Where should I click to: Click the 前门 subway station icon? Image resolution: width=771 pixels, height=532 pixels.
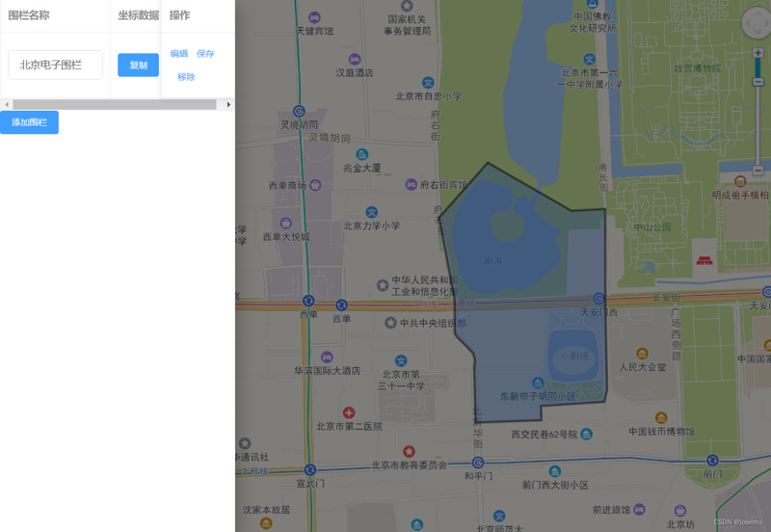[x=712, y=461]
